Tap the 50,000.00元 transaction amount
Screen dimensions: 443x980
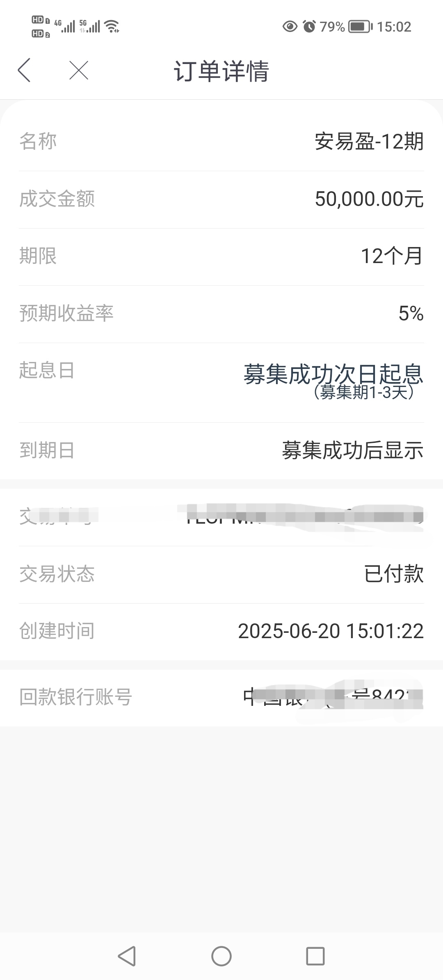[x=369, y=199]
